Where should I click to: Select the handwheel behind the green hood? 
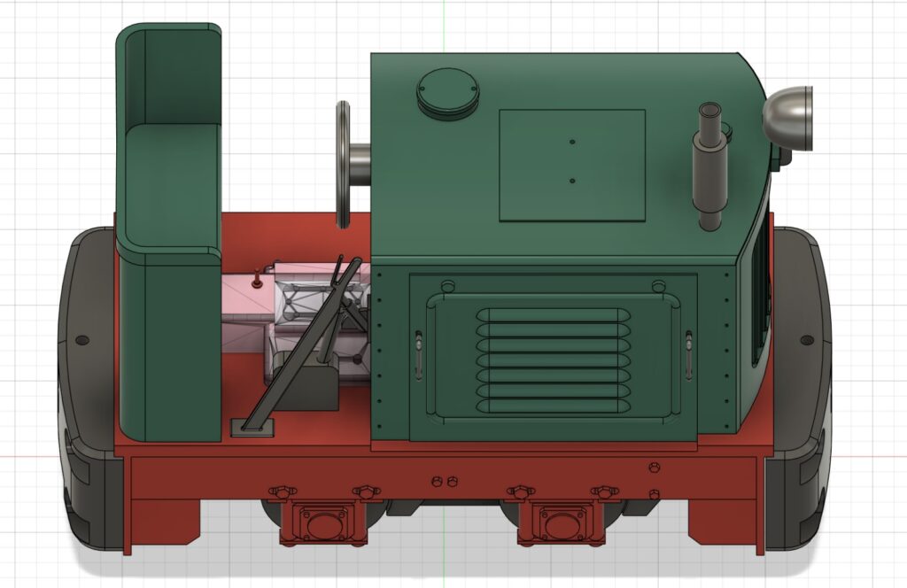(343, 165)
